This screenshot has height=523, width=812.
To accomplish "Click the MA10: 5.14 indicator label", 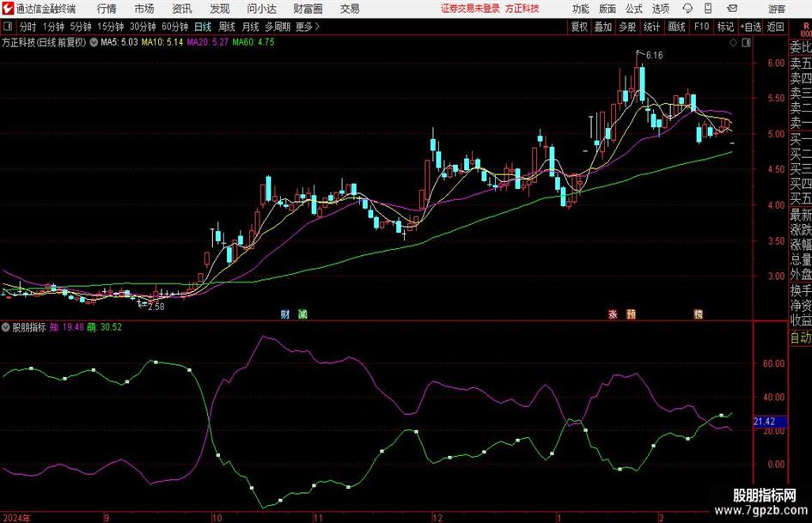I will coord(162,42).
